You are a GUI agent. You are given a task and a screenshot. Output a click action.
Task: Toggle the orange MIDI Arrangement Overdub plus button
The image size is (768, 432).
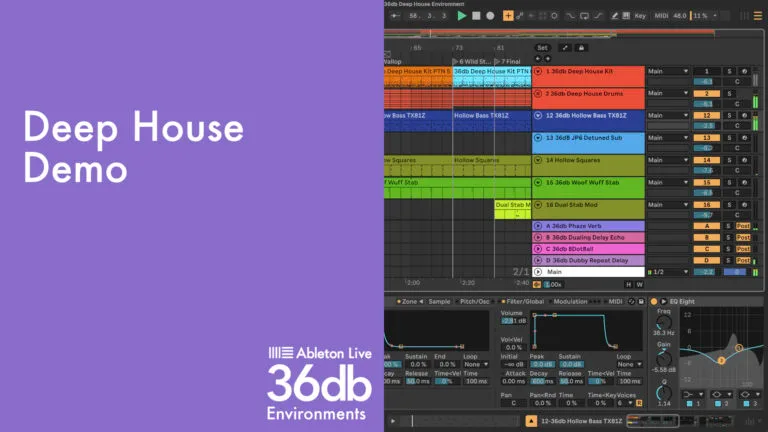[x=508, y=16]
